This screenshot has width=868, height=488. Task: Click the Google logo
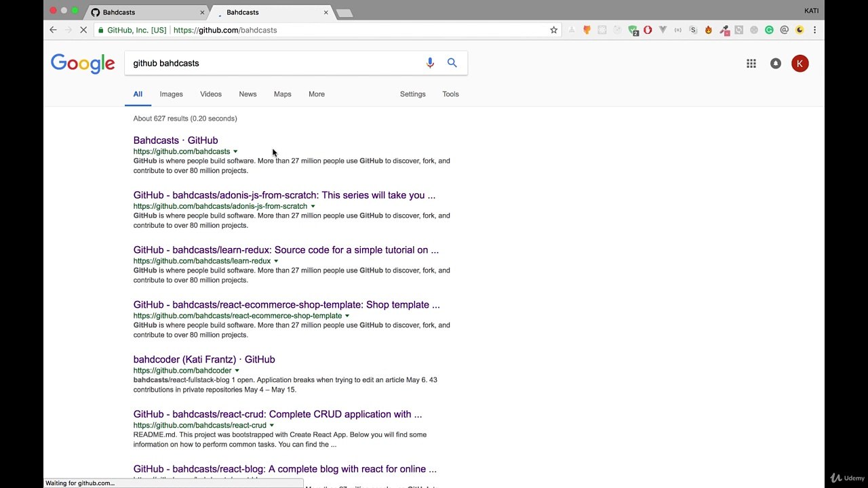83,64
